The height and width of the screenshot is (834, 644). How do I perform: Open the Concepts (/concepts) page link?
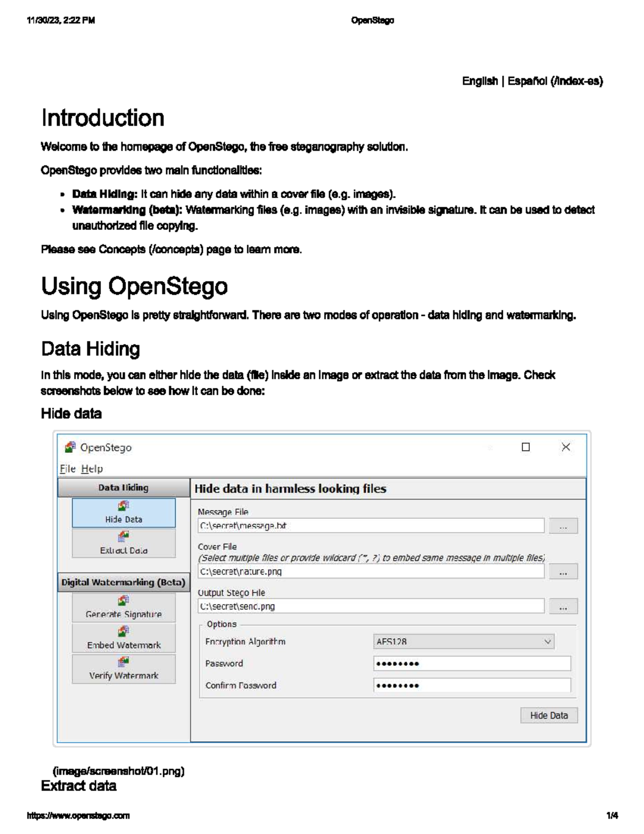pos(151,250)
